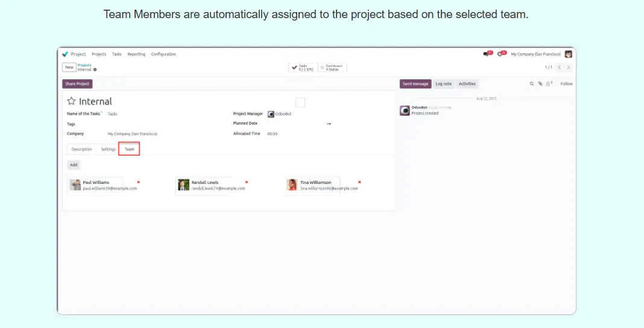Screen dimensions: 644x328
Task: Remove Tina Williamson with red X
Action: [x=359, y=181]
